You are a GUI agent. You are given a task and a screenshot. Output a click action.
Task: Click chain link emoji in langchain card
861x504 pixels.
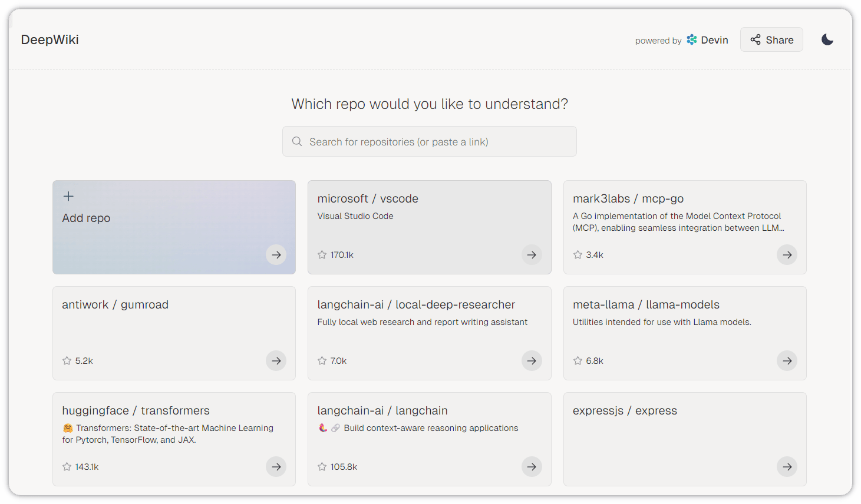coord(335,428)
